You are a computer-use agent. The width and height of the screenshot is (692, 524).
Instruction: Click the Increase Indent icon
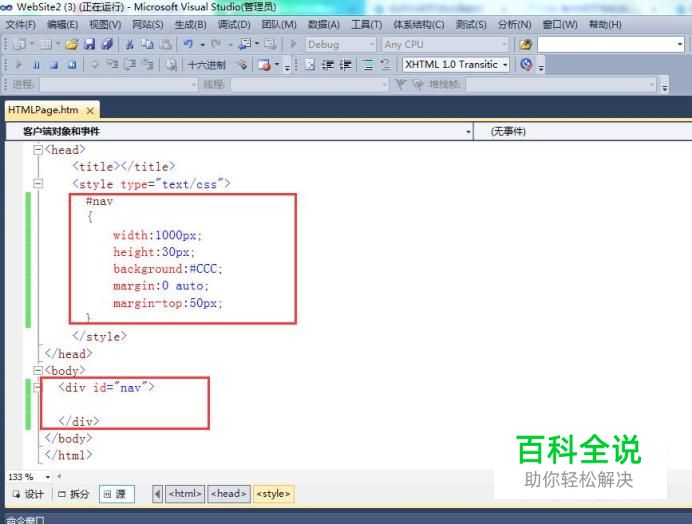pos(345,65)
